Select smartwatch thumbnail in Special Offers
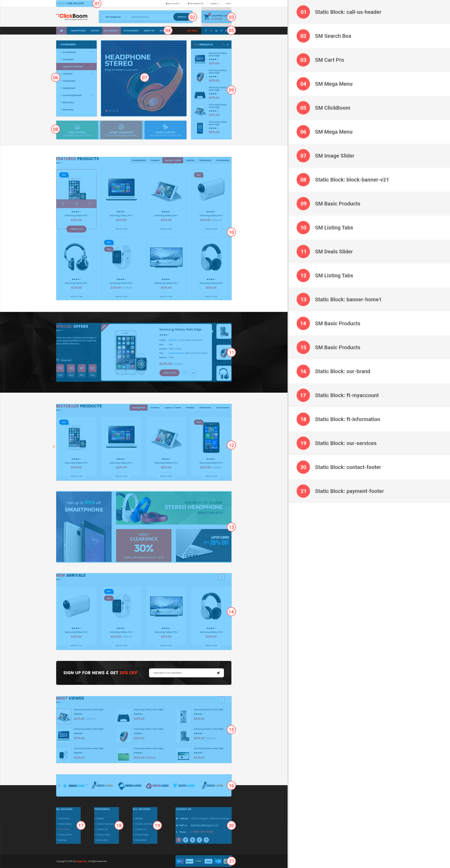 [x=223, y=352]
